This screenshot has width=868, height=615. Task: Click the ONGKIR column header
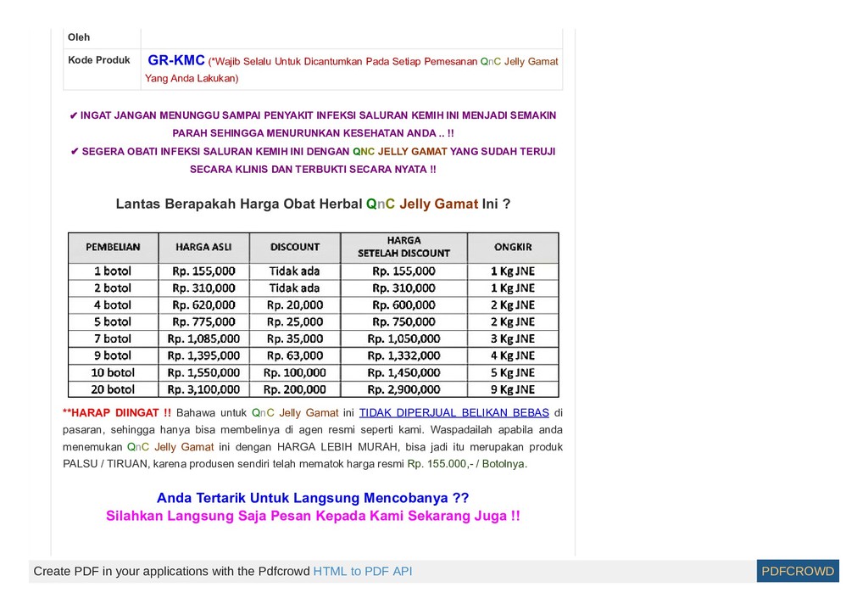point(513,247)
